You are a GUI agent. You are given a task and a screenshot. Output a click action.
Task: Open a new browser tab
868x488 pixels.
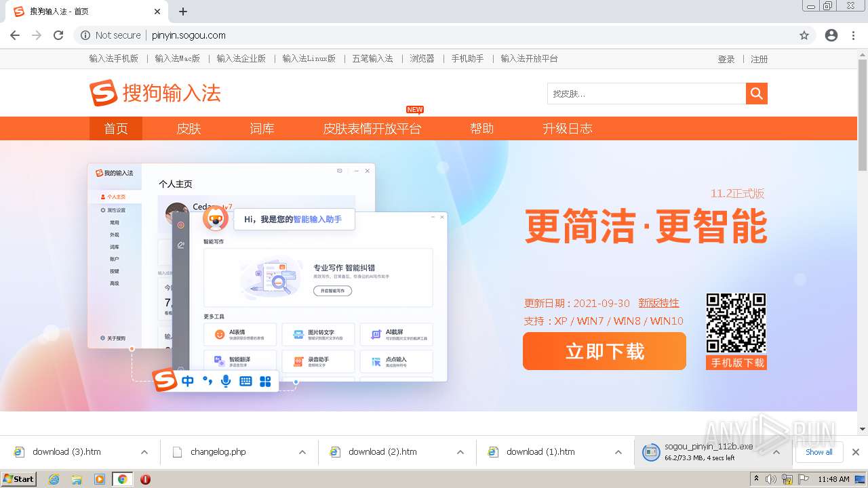point(183,12)
